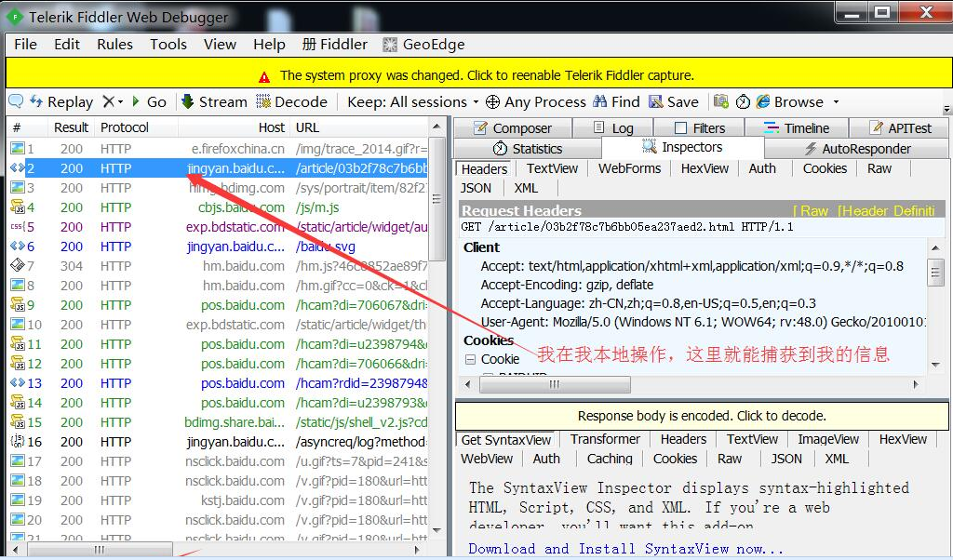The width and height of the screenshot is (953, 560).
Task: Click the Go resume button
Action: 149,101
